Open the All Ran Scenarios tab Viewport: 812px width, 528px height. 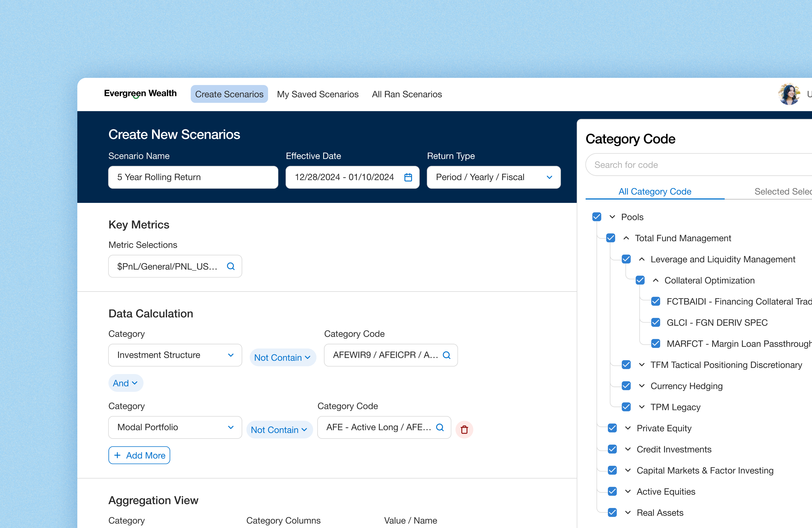click(407, 94)
